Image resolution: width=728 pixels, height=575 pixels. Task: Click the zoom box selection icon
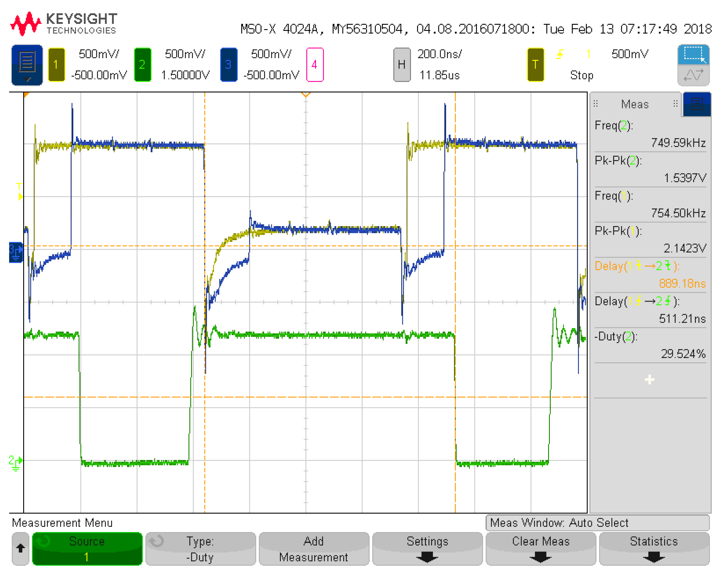click(694, 54)
